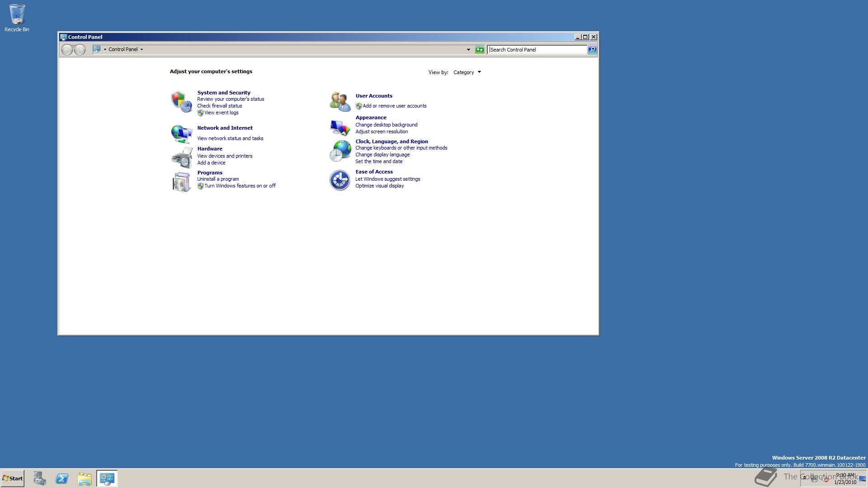Open the Programs category link
The height and width of the screenshot is (488, 868).
click(210, 173)
